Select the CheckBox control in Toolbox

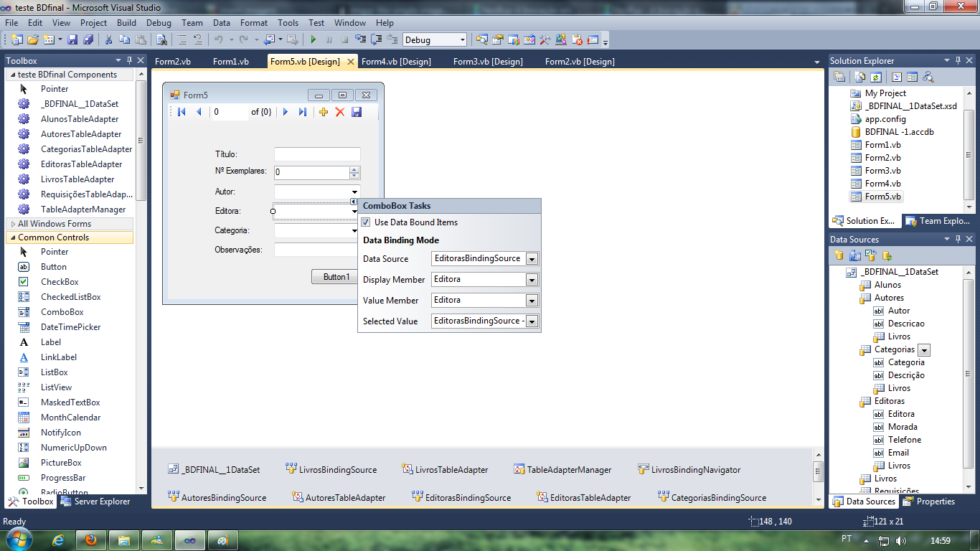coord(60,282)
